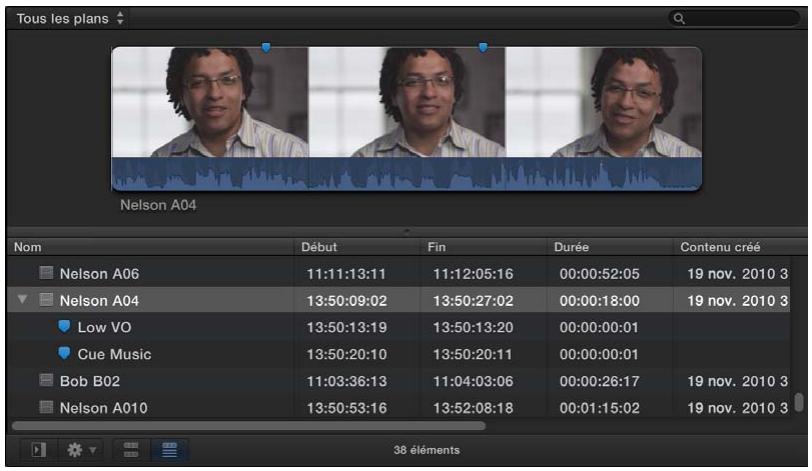
Task: Click end timecode 11:04:03:06
Action: click(473, 381)
